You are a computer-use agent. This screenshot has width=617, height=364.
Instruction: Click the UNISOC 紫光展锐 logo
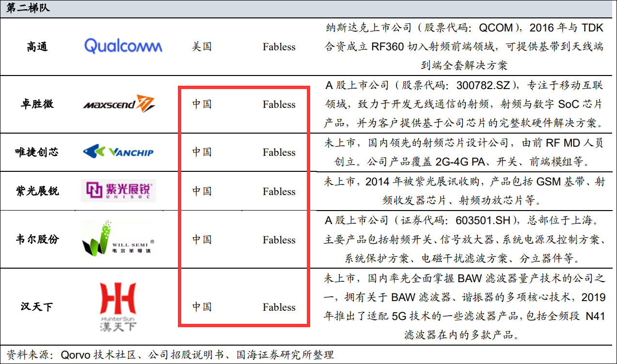pyautogui.click(x=118, y=191)
